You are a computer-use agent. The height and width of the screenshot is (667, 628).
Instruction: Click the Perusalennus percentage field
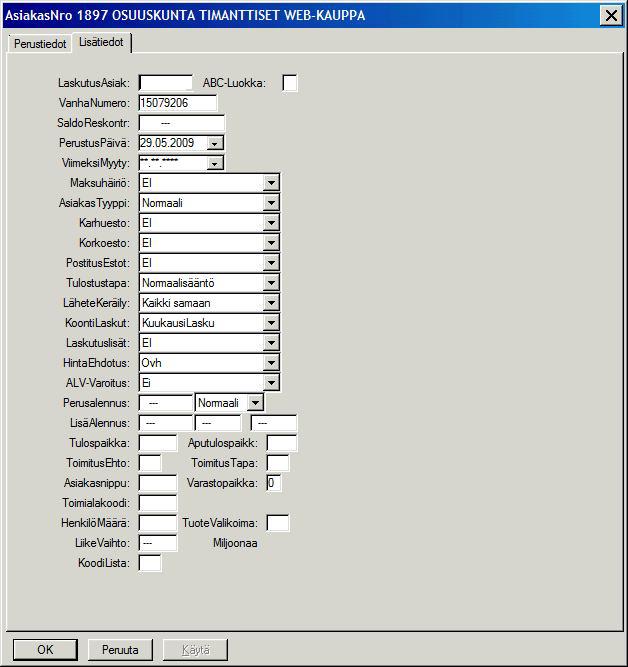point(166,403)
